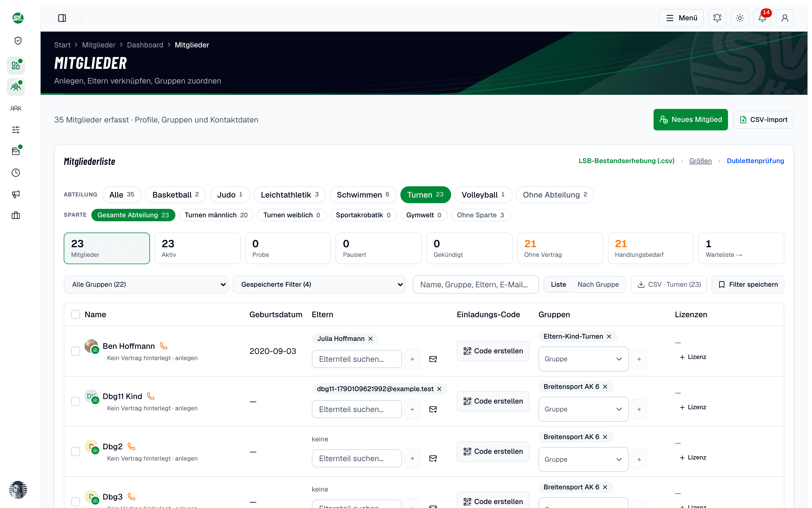Open Dublettenprüfung link
Viewport: 812px width, 508px height.
(755, 161)
